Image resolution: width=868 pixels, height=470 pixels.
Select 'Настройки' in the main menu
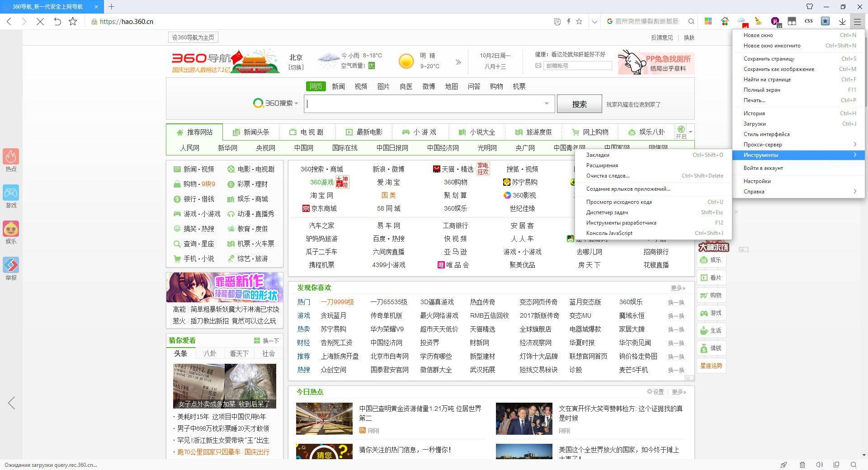[x=798, y=181]
